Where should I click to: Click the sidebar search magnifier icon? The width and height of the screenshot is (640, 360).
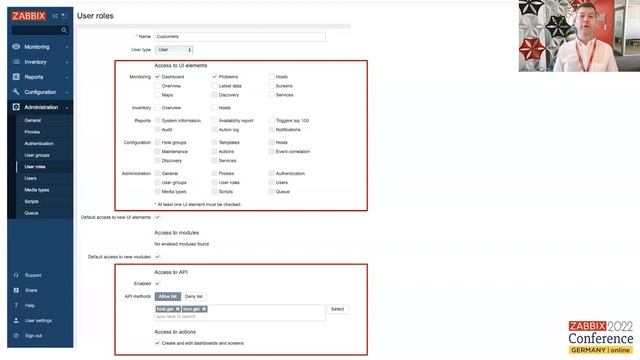(x=64, y=30)
